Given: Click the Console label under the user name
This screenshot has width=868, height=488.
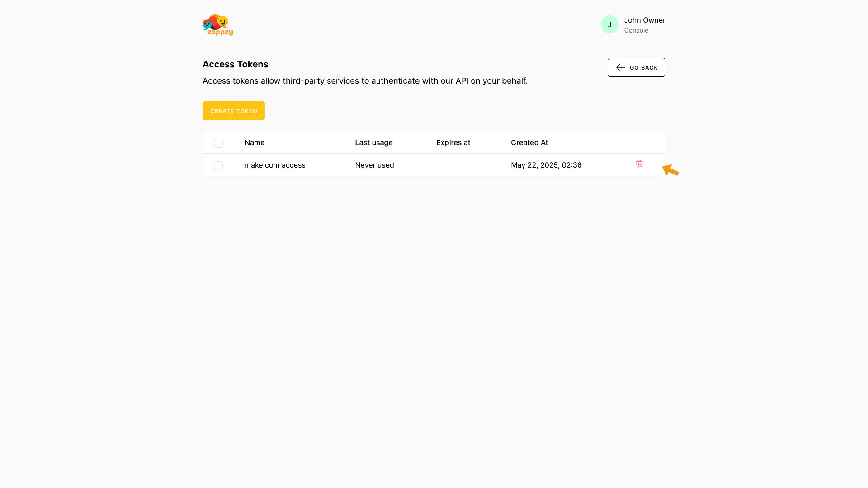Looking at the screenshot, I should (x=636, y=30).
